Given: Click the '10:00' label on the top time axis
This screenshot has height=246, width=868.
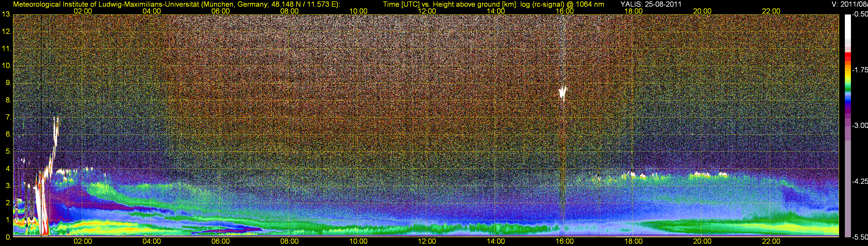Looking at the screenshot, I should [x=358, y=11].
